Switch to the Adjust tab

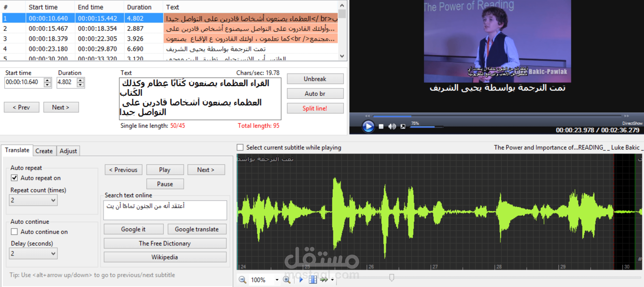pyautogui.click(x=68, y=151)
